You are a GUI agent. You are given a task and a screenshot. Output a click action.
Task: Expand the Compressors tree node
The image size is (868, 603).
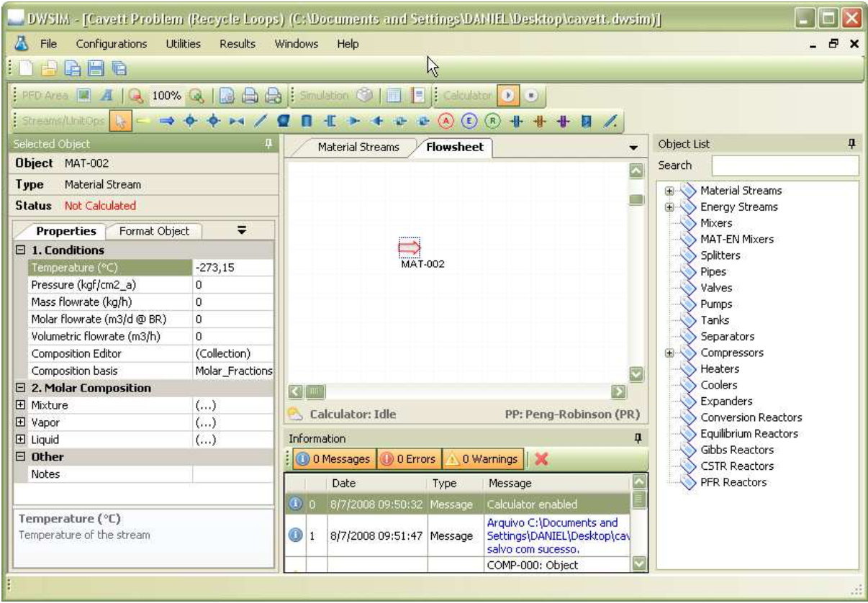coord(669,353)
